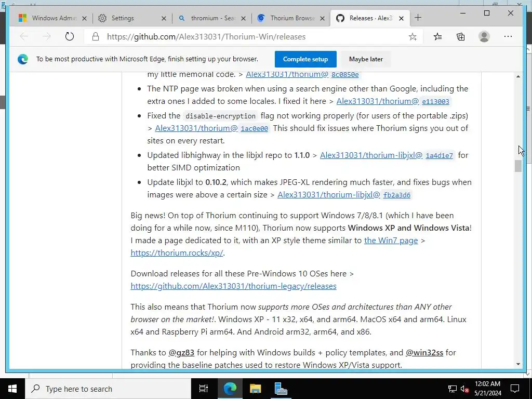The height and width of the screenshot is (399, 532).
Task: Click the address bar URL
Action: point(206,37)
